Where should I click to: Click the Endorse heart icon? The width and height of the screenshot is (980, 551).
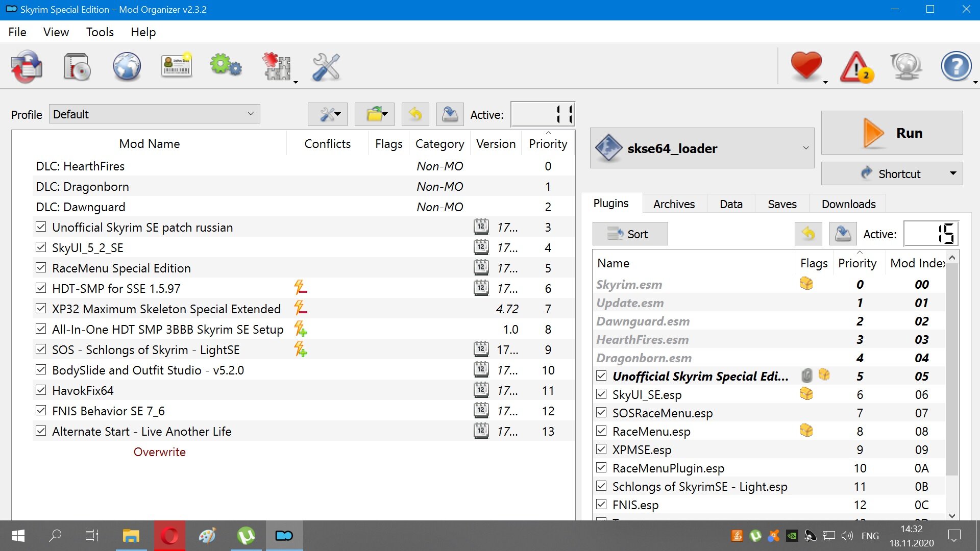[x=806, y=66]
